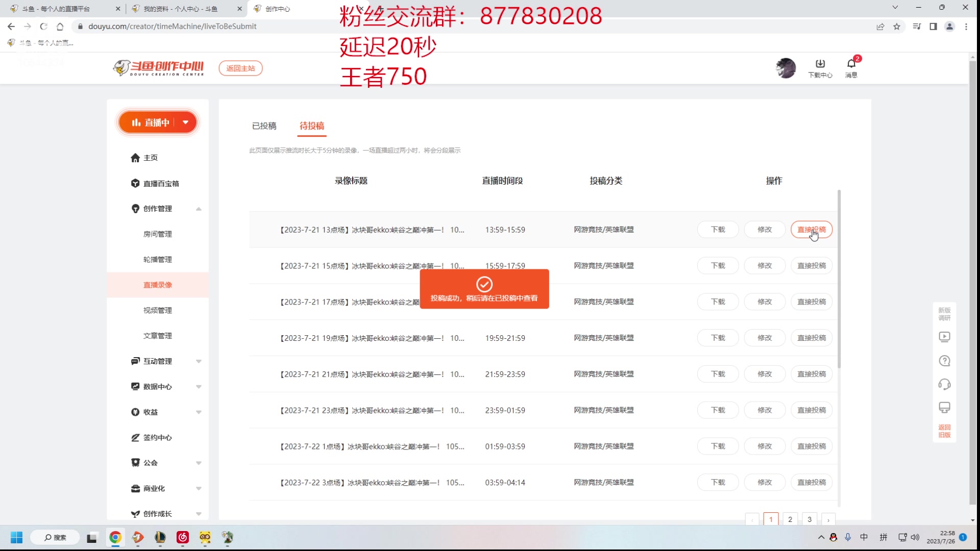Open the 消息 notification bell
980x551 pixels.
[x=851, y=68]
